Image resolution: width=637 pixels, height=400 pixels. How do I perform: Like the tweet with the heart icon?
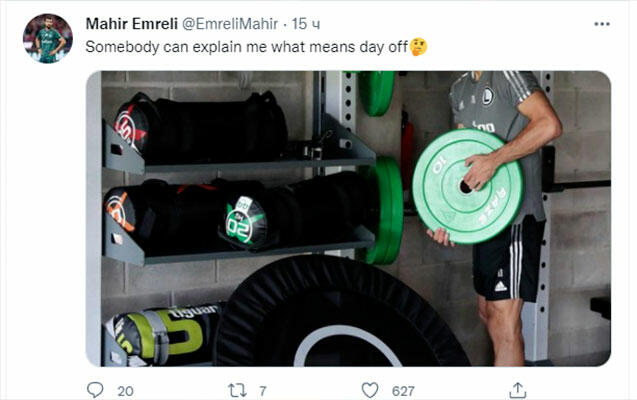pyautogui.click(x=370, y=390)
